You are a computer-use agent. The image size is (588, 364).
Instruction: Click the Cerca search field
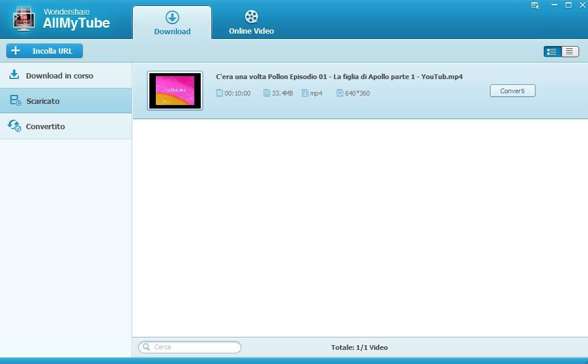190,347
